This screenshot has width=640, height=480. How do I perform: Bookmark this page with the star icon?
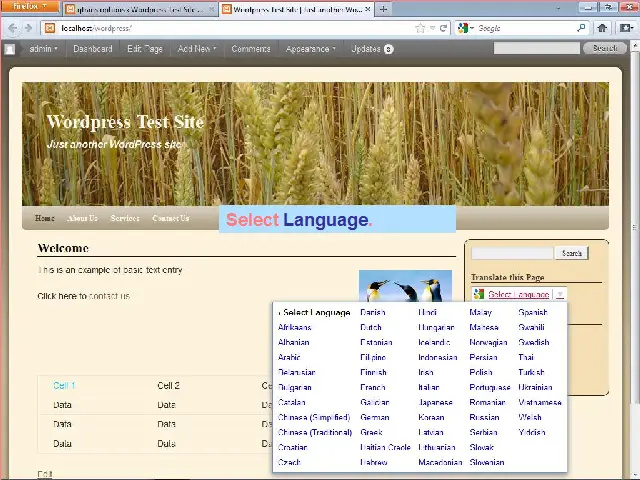click(x=420, y=28)
